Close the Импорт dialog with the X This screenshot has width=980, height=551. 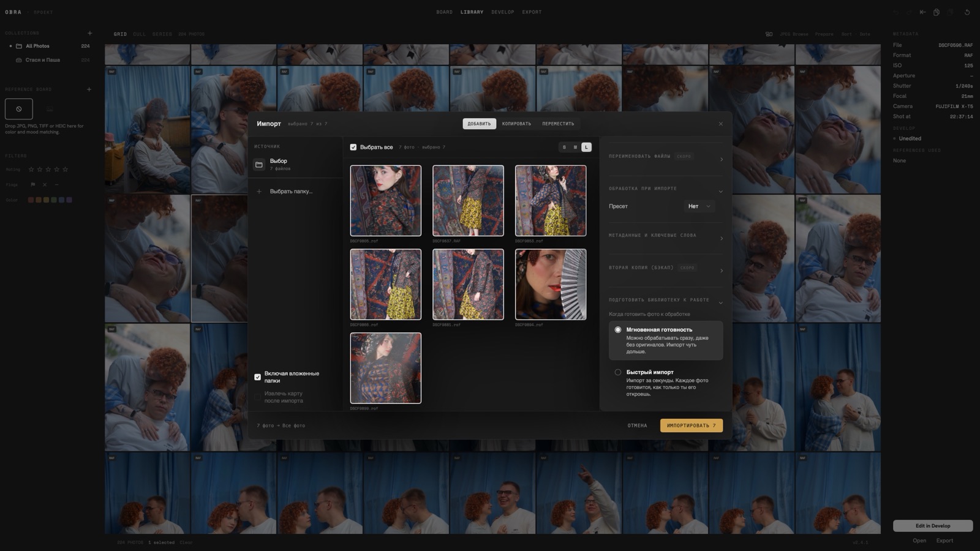720,124
